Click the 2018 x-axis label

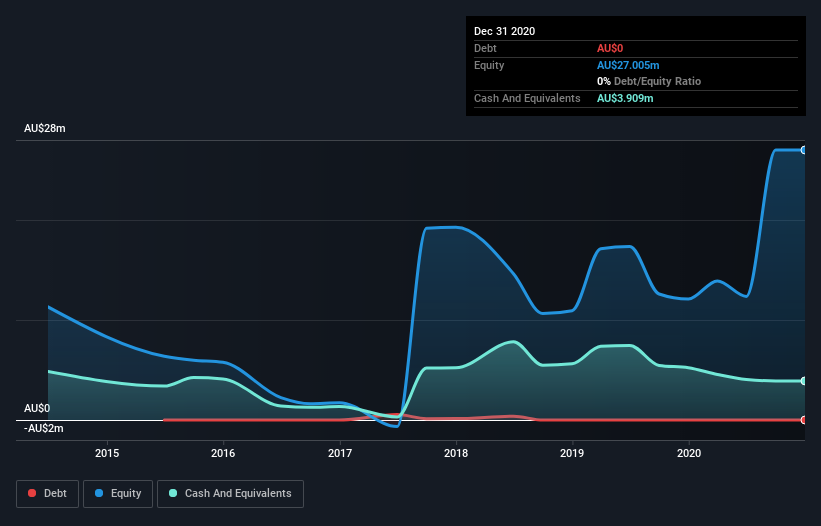[456, 453]
